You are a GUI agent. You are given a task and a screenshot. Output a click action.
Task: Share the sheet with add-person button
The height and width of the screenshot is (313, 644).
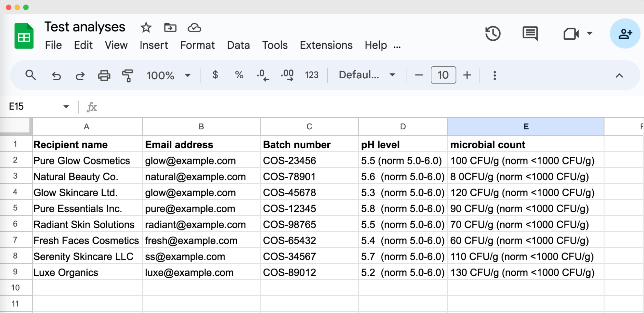coord(625,34)
